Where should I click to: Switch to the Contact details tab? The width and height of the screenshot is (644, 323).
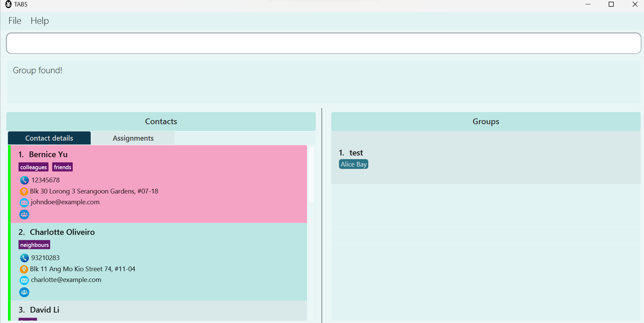49,138
